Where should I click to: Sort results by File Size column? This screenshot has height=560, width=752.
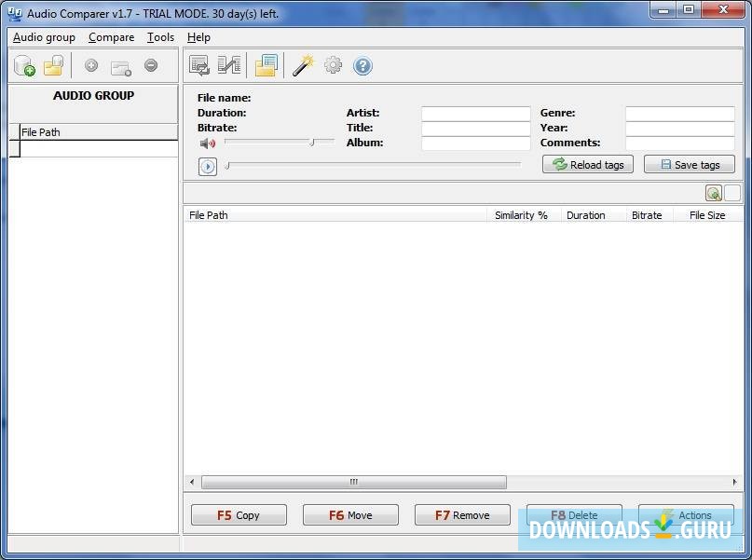coord(708,215)
